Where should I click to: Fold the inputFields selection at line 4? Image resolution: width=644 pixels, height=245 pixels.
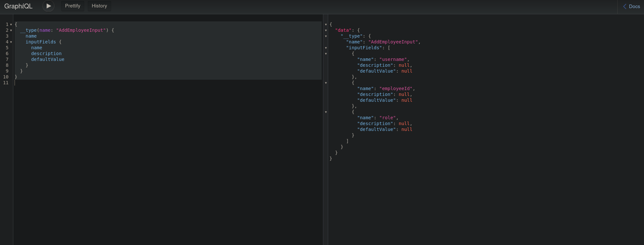pyautogui.click(x=11, y=42)
